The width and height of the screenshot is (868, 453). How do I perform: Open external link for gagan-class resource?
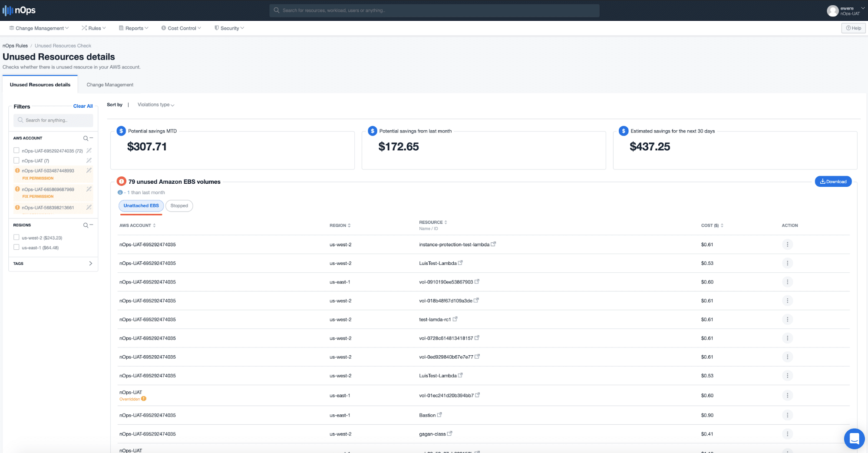tap(449, 433)
